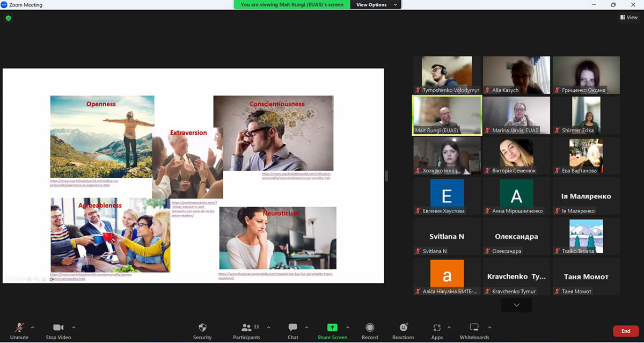Screen dimensions: 644x343
Task: Select Mait Rungi (EUAS) video tile
Action: 447,115
